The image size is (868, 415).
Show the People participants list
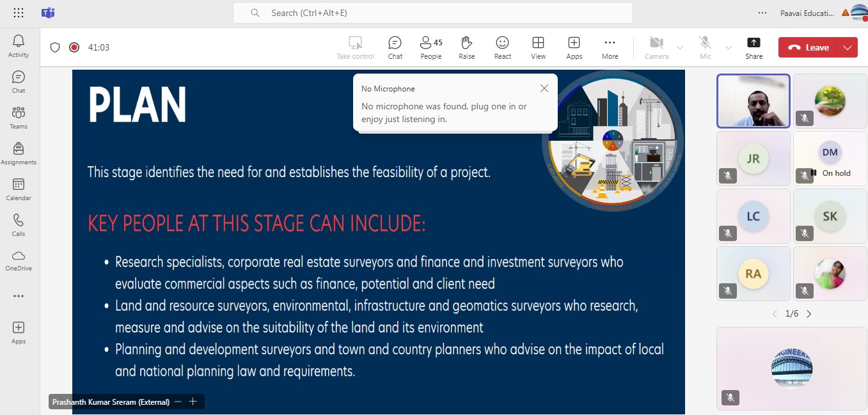pyautogui.click(x=430, y=48)
